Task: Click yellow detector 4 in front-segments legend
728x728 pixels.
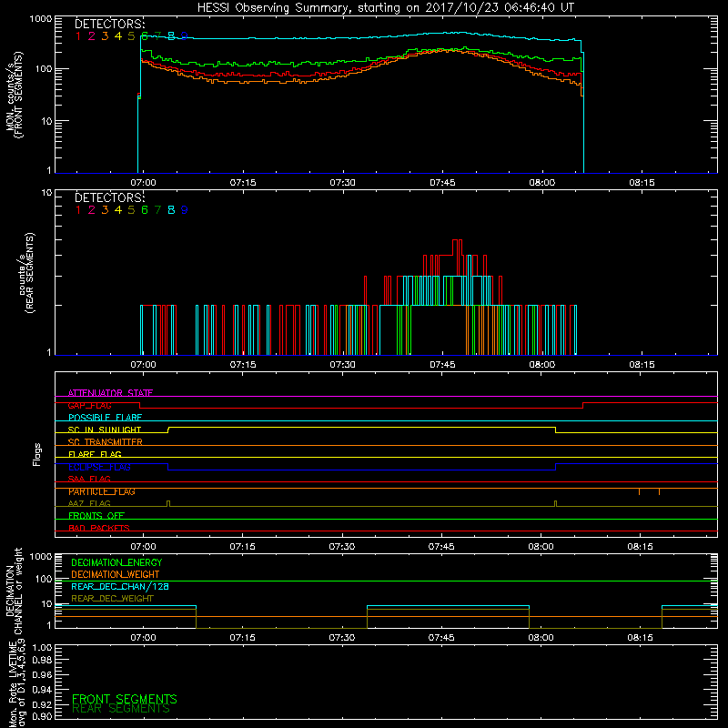Action: (118, 36)
